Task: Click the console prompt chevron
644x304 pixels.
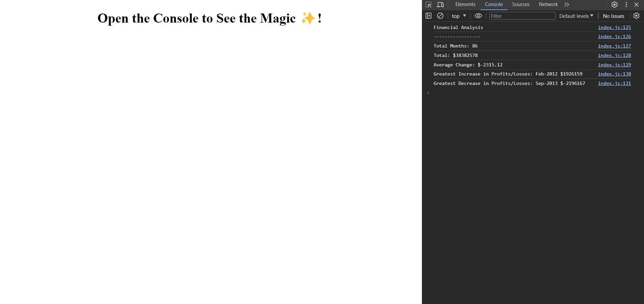Action: tap(428, 93)
